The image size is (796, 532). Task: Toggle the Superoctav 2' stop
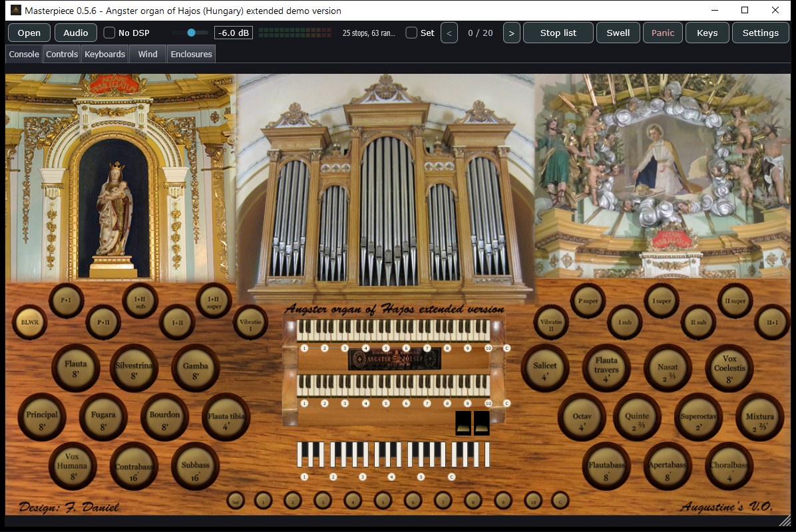tap(699, 418)
